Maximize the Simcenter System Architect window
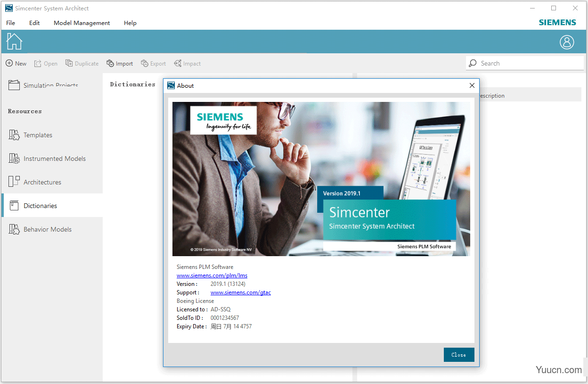 [x=554, y=8]
